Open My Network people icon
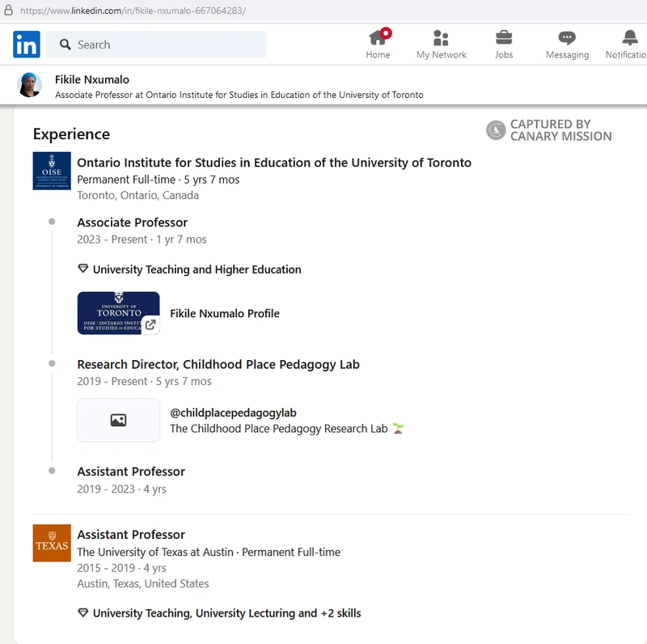 (441, 37)
